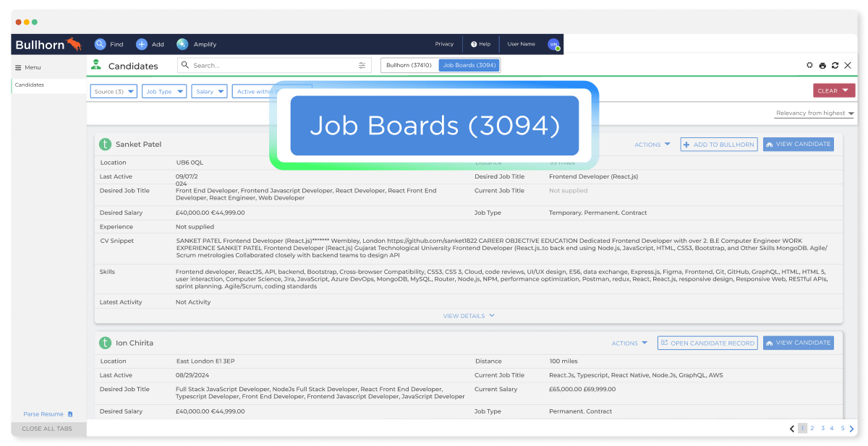This screenshot has width=868, height=446.
Task: Open the settings gear icon
Action: tap(809, 65)
